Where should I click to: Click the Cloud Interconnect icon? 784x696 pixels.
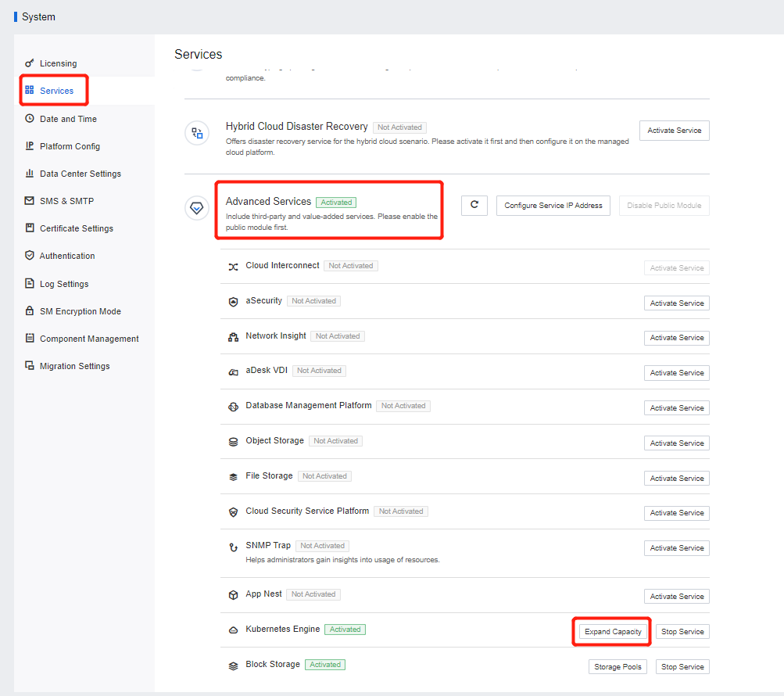233,267
